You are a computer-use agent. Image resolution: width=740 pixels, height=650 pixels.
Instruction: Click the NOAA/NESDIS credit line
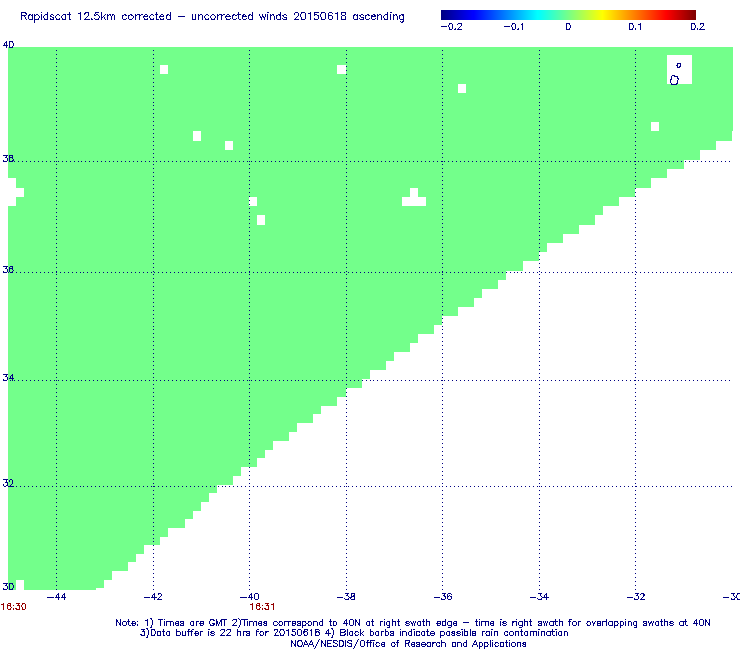pyautogui.click(x=408, y=644)
